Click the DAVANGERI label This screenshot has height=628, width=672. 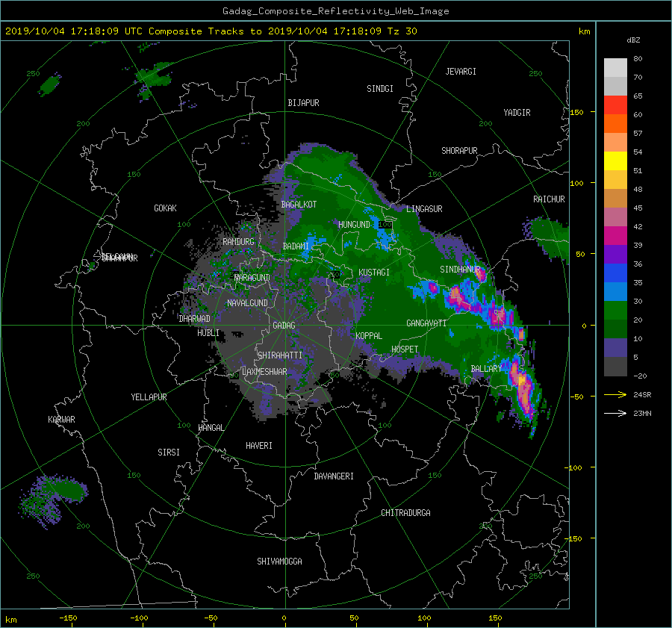click(334, 476)
